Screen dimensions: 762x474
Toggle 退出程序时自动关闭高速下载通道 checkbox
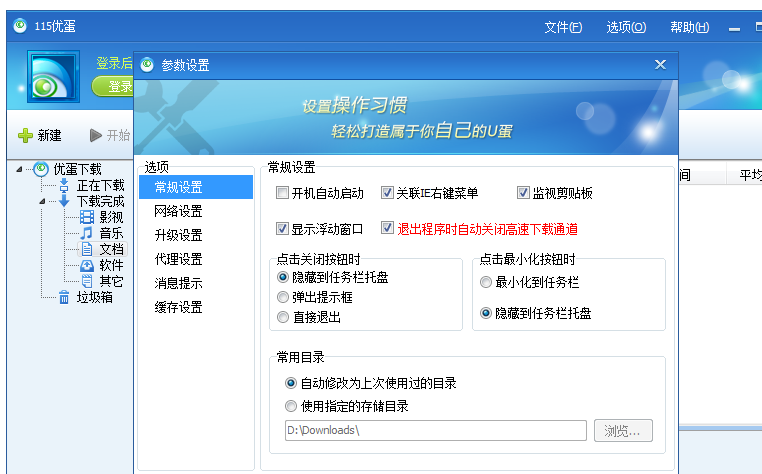coord(387,228)
